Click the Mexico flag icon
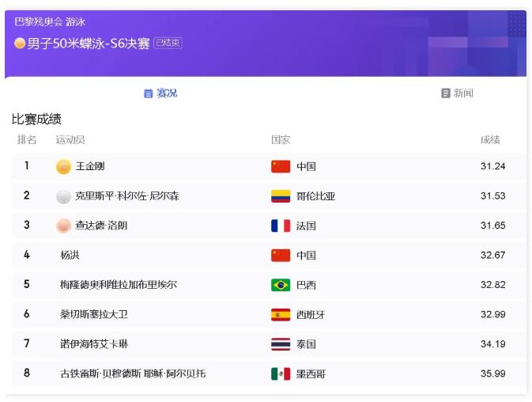 [281, 374]
